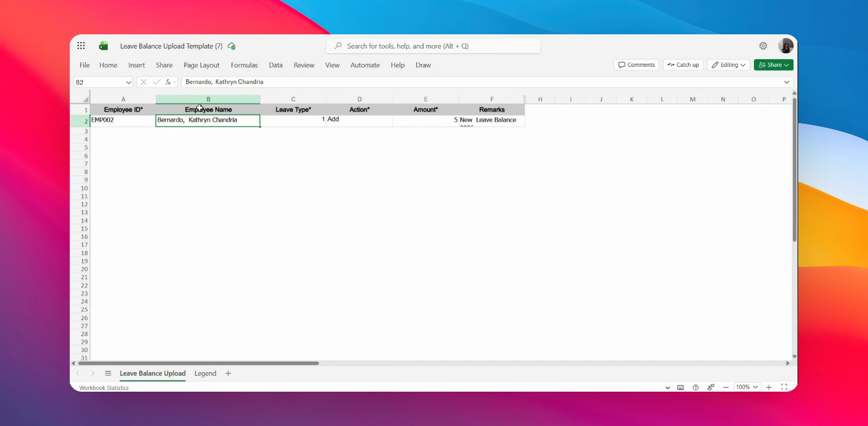Image resolution: width=868 pixels, height=426 pixels.
Task: Click the formula cancel X icon
Action: 144,82
